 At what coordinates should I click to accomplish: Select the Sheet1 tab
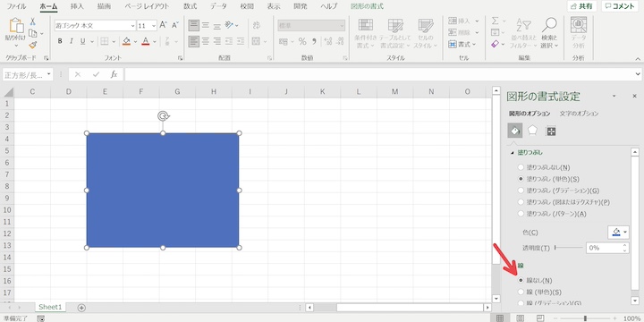click(50, 307)
